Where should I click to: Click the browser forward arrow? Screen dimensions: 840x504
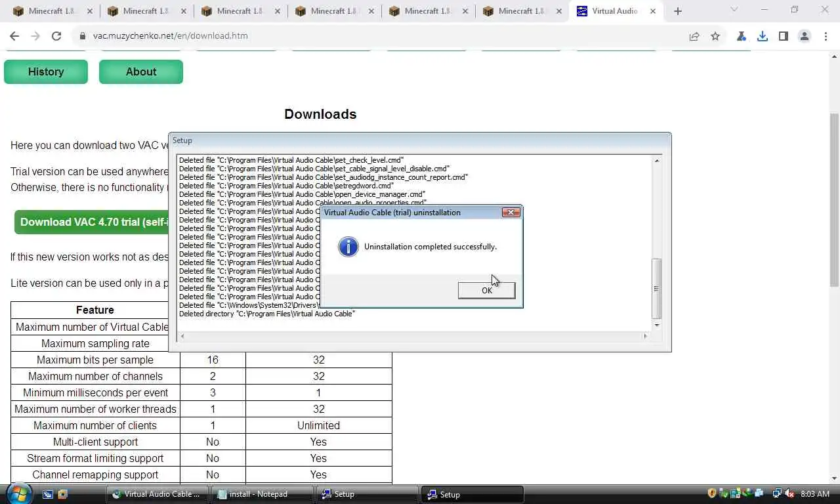(x=35, y=36)
